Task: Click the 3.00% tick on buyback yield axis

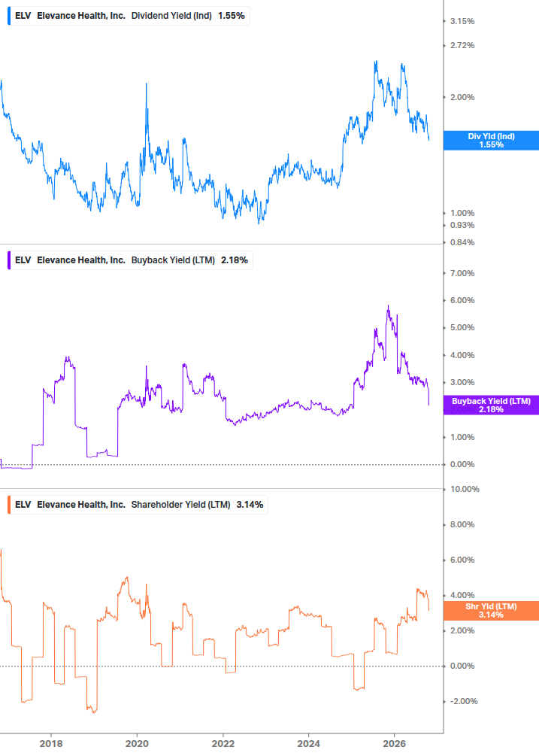Action: point(462,382)
